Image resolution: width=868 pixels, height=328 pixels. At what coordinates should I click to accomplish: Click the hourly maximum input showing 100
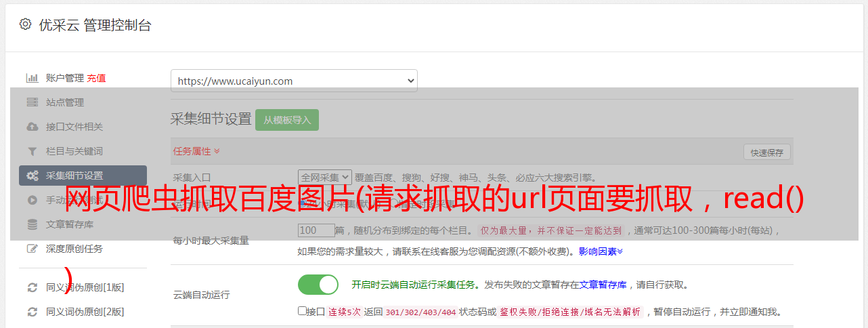pos(317,230)
